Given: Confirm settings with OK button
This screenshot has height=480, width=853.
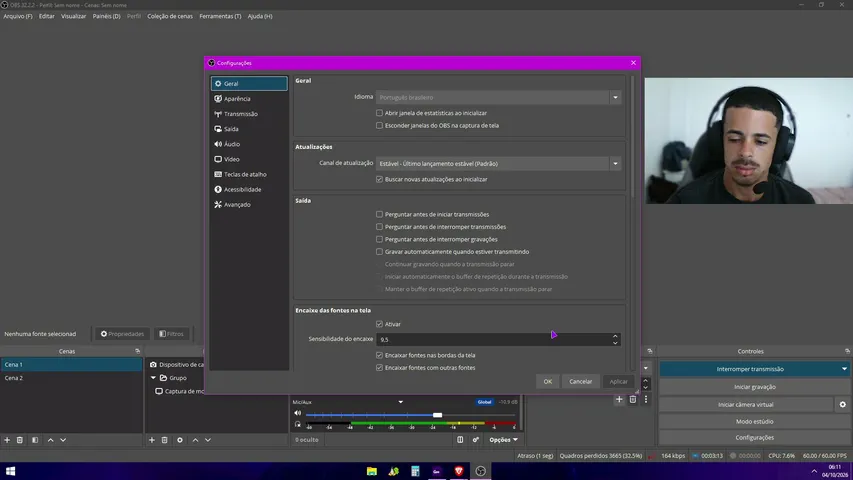Looking at the screenshot, I should pos(548,381).
